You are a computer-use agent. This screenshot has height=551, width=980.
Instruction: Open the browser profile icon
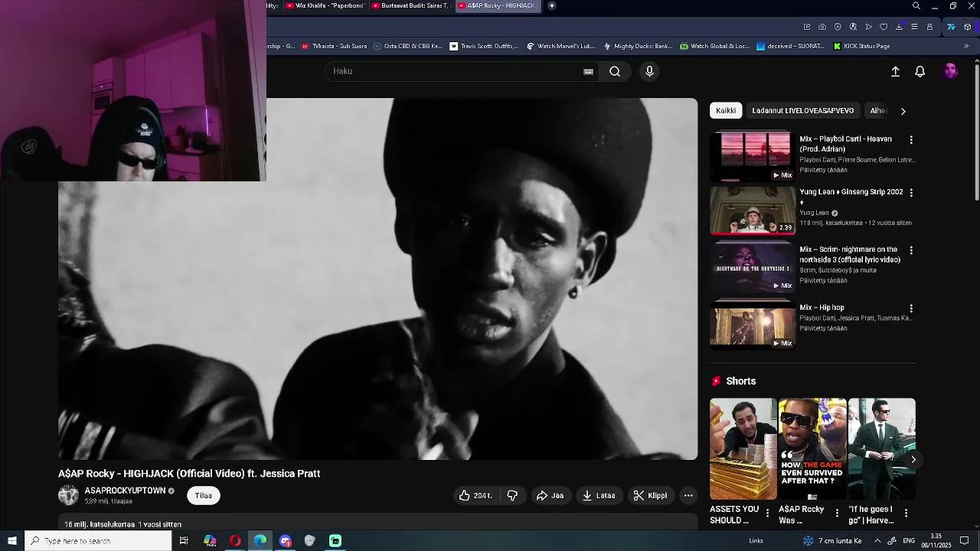tap(929, 27)
